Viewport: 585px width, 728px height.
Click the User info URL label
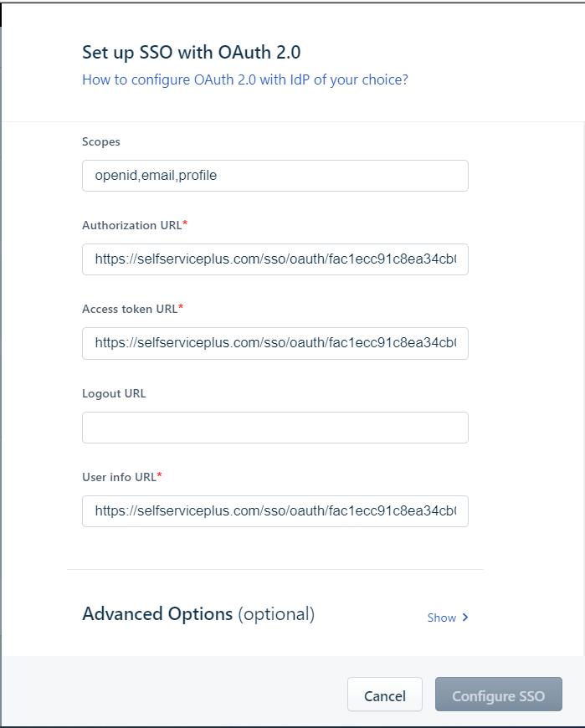[x=119, y=477]
